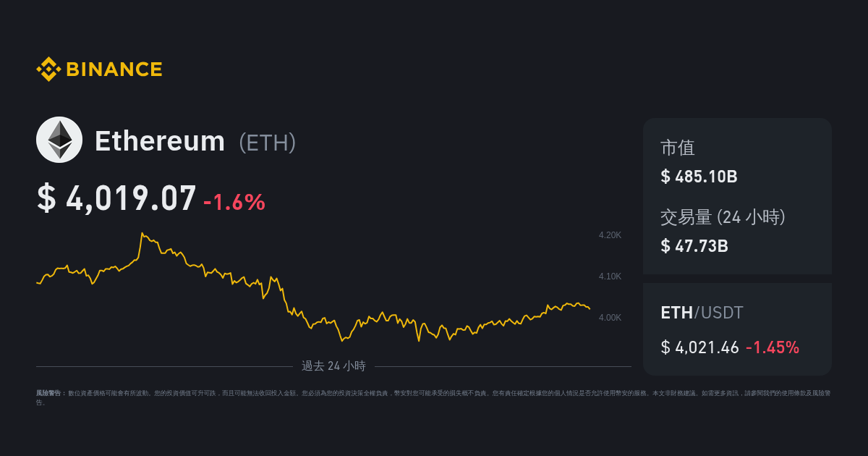Click the Ethereum coin logo icon

tap(59, 140)
